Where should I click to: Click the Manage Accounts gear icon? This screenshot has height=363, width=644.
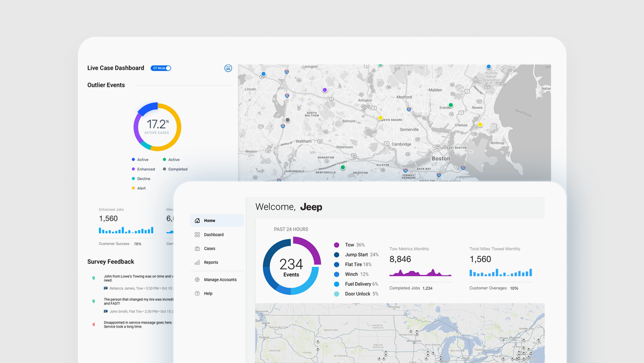[x=197, y=280]
